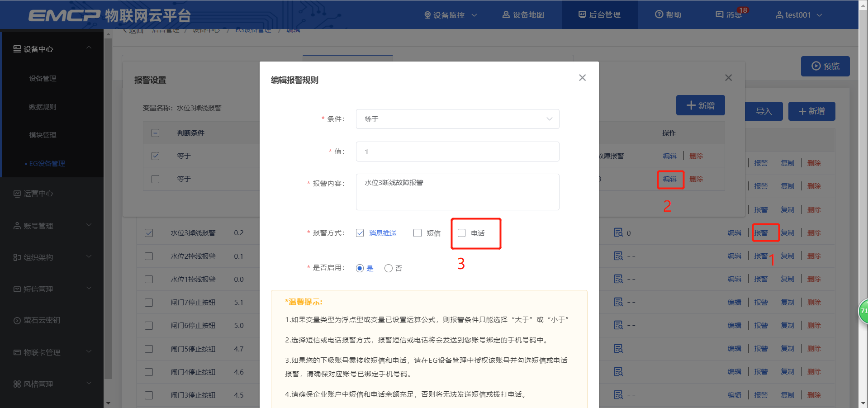Click the sidebar scrollbar down arrow
This screenshot has height=408, width=868.
(108, 403)
